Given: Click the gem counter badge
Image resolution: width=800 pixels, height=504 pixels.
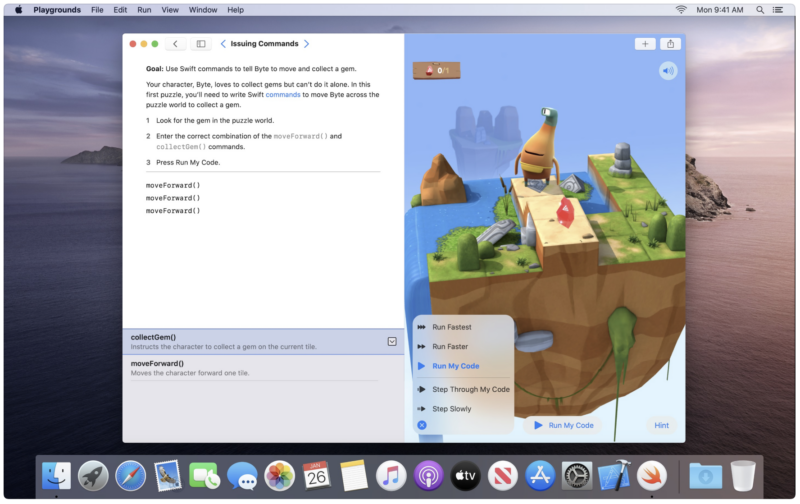Looking at the screenshot, I should point(436,70).
